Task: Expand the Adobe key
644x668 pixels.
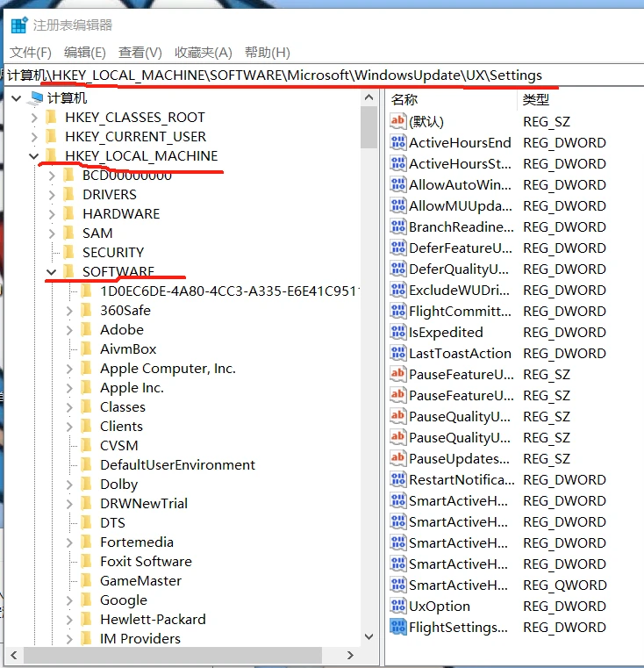Action: [x=69, y=330]
